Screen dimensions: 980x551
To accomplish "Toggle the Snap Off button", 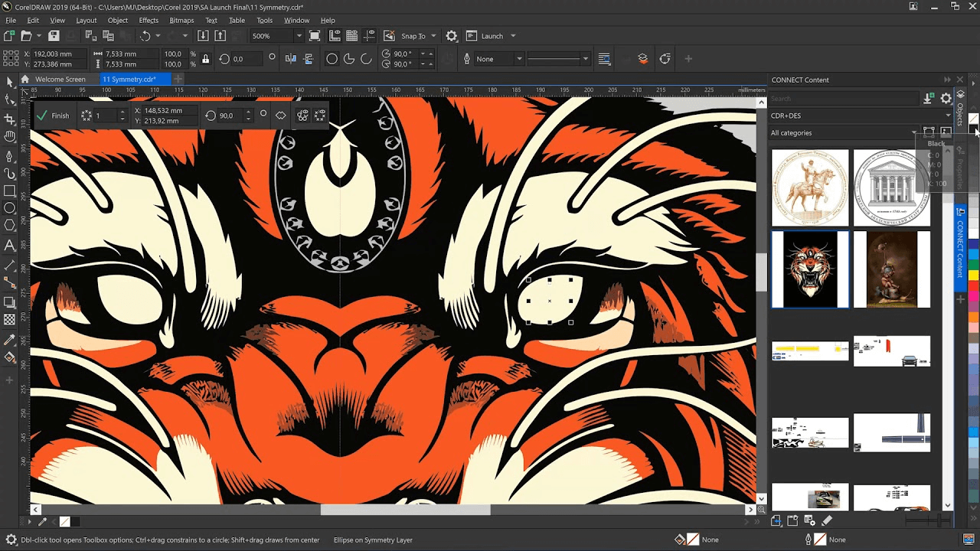I will (x=389, y=36).
